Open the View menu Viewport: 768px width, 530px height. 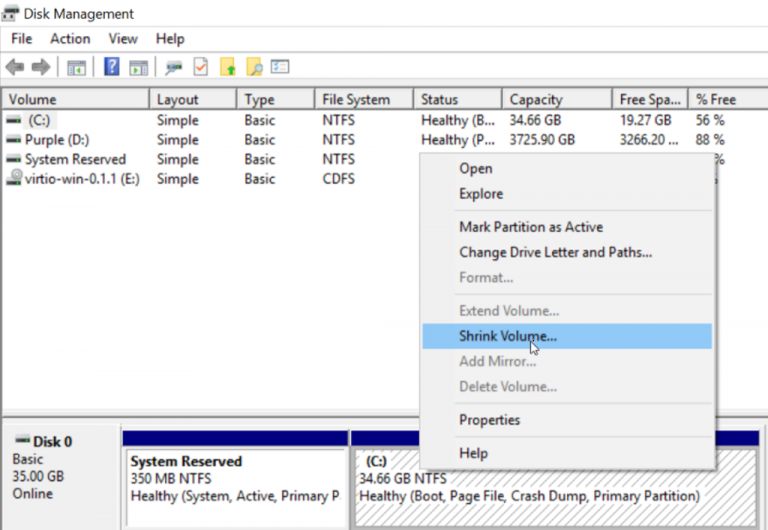point(123,39)
